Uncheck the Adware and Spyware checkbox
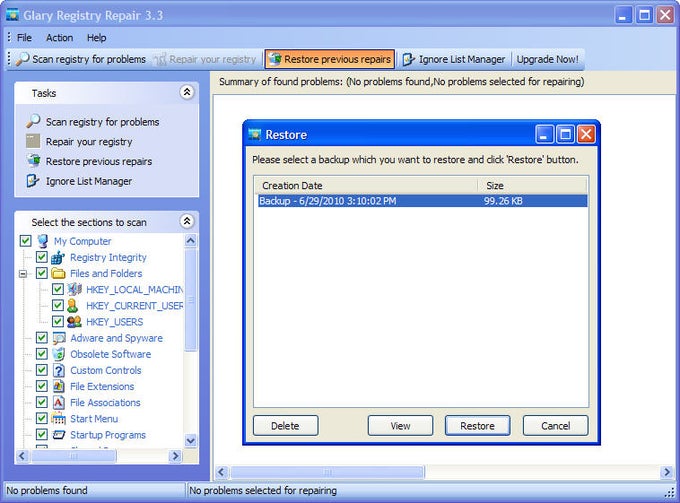This screenshot has width=680, height=503. point(42,338)
